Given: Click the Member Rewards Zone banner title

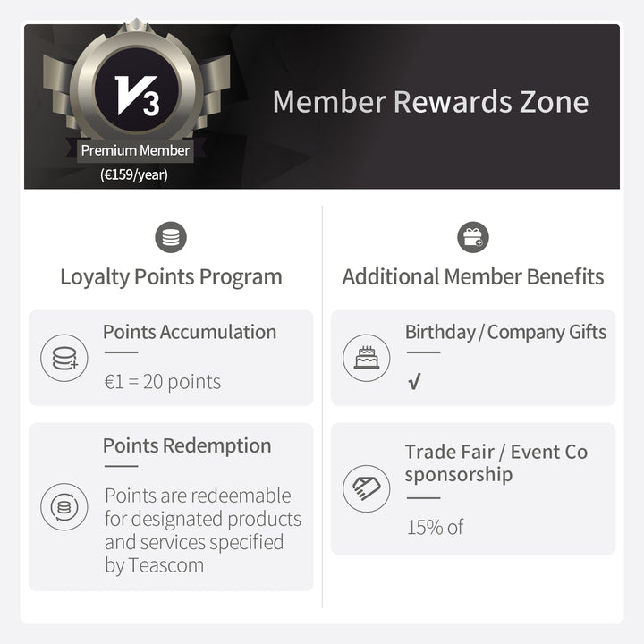Looking at the screenshot, I should tap(430, 101).
